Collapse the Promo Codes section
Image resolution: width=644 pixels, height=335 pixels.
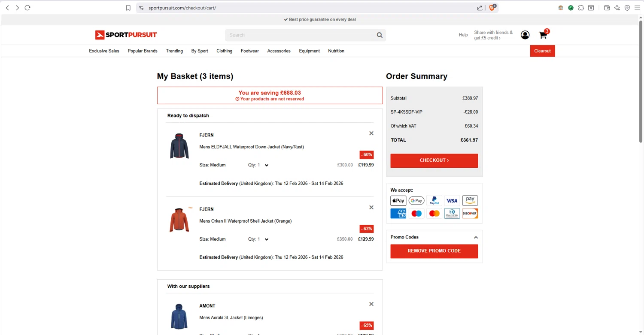pos(476,237)
